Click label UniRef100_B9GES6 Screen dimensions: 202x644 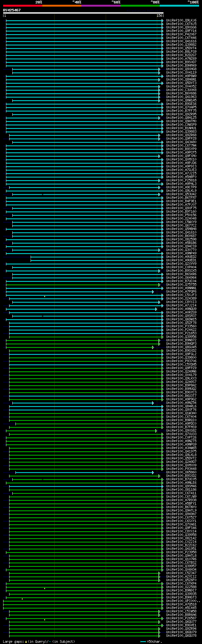[x=181, y=104]
